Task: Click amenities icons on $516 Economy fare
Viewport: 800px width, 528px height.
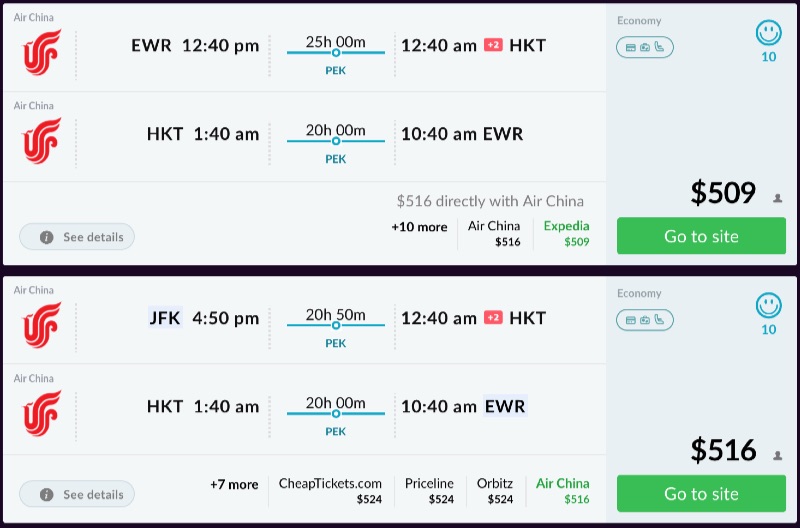Action: (x=644, y=319)
